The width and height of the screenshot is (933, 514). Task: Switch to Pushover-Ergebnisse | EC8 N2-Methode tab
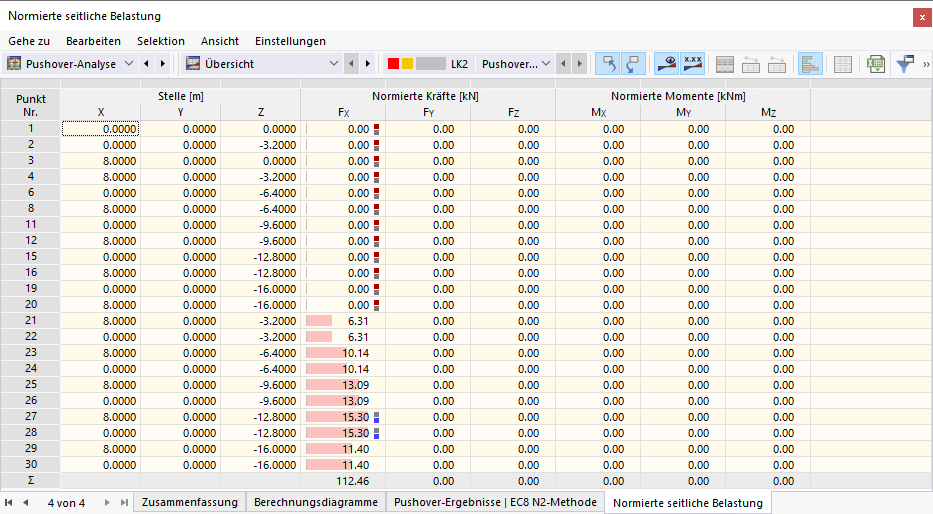[496, 502]
